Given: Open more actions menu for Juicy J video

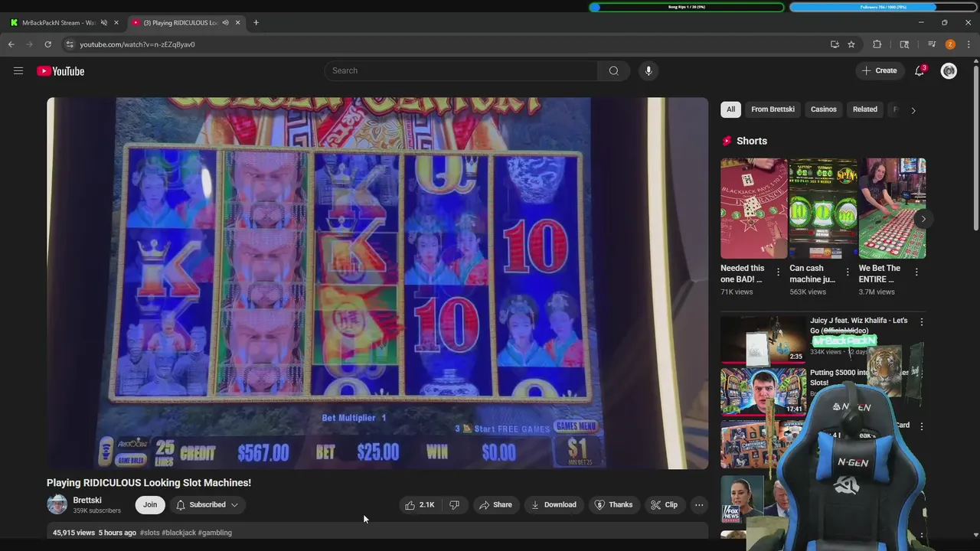Looking at the screenshot, I should click(921, 322).
